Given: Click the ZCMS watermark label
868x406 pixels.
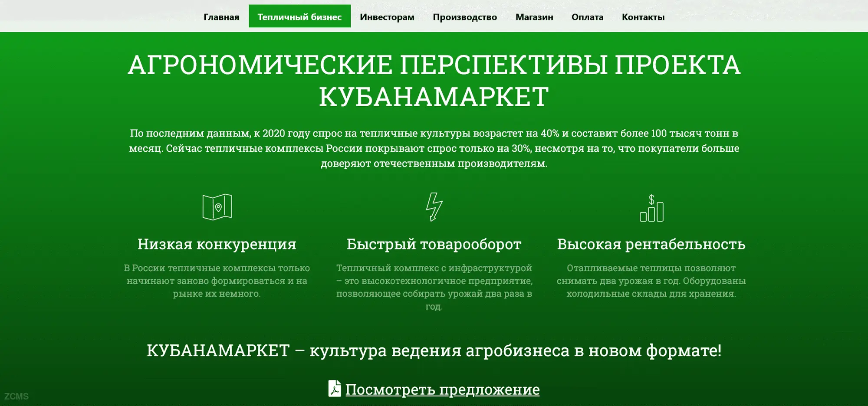Looking at the screenshot, I should coord(16,396).
